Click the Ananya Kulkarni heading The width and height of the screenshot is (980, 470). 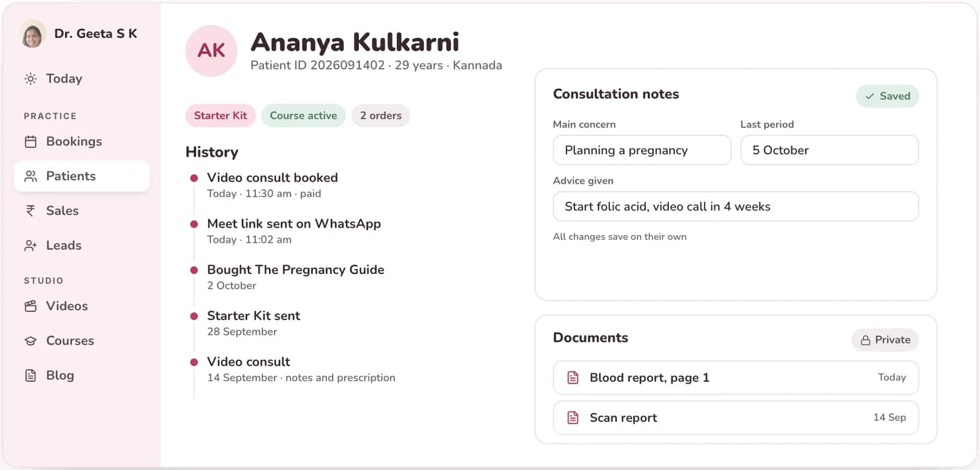355,42
